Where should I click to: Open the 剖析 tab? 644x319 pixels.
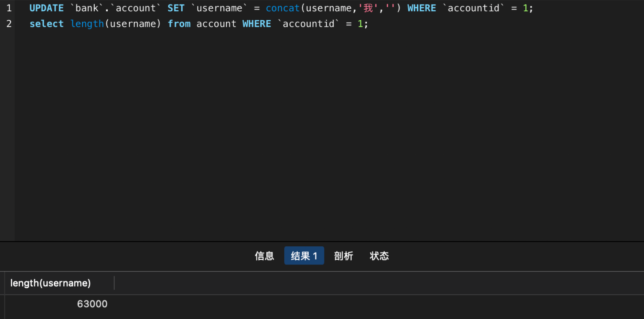click(x=343, y=256)
